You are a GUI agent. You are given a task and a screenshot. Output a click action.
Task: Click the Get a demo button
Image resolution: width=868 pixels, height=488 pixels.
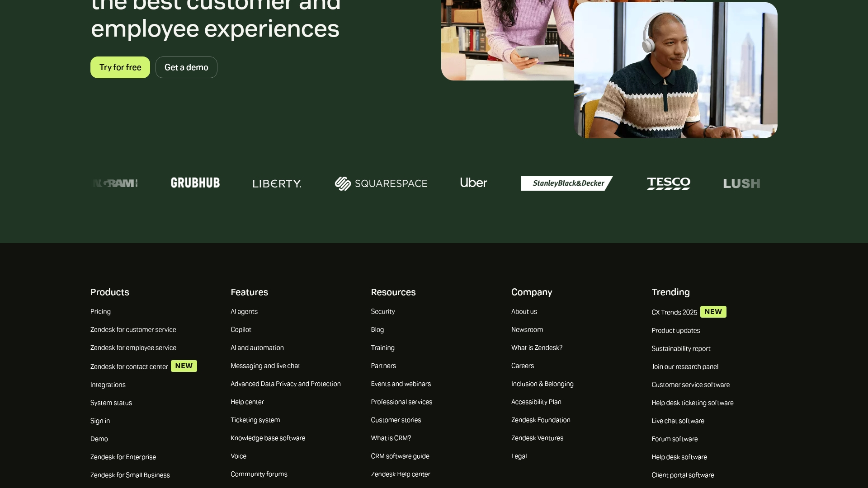pos(186,67)
